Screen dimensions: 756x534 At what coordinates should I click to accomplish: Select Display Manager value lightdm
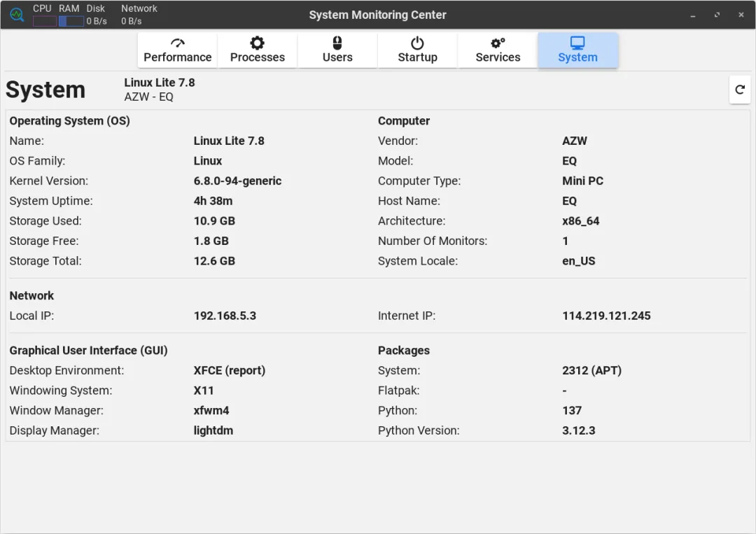pos(213,430)
